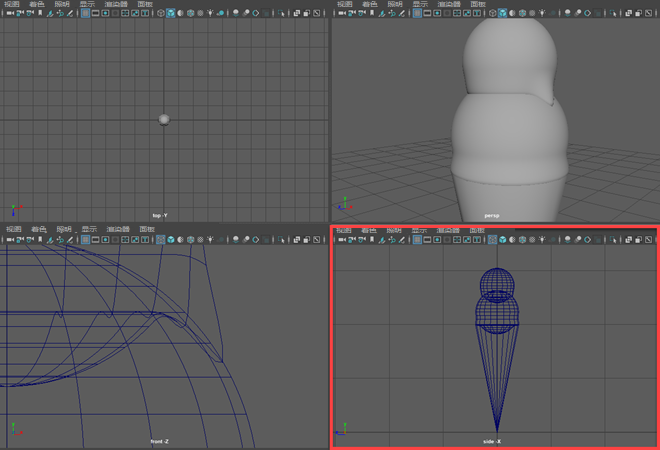Click Grid toggle in side view toolbar
This screenshot has height=450, width=660.
coord(417,240)
